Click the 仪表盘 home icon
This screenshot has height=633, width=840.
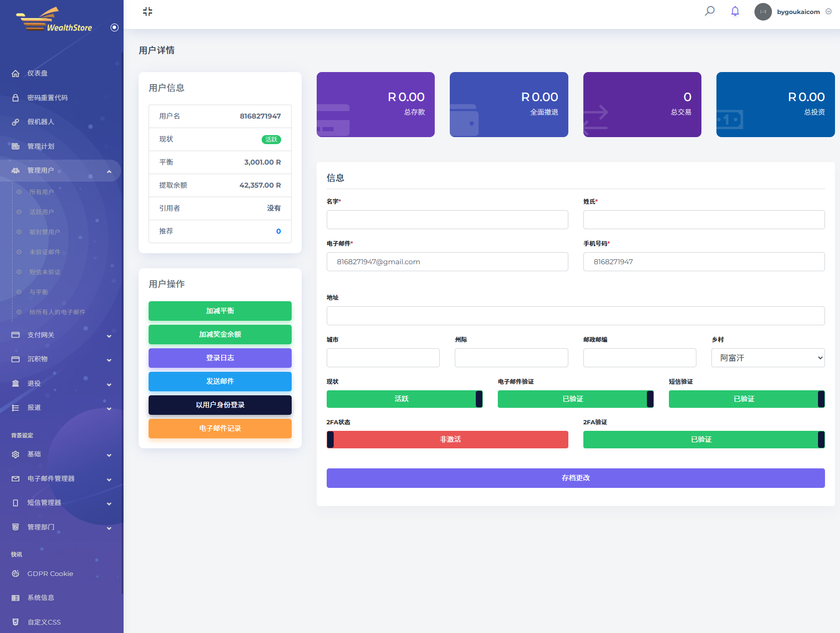pyautogui.click(x=16, y=74)
